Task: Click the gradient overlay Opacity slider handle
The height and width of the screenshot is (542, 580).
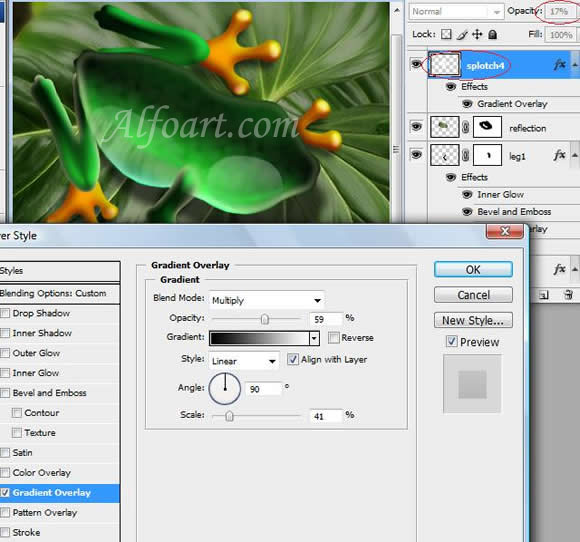Action: 264,319
